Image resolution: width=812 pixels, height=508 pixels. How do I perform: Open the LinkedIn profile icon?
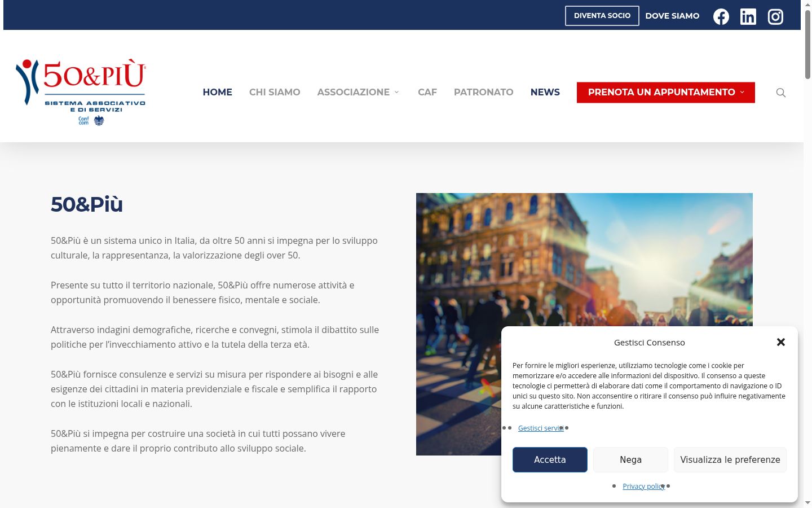click(x=748, y=16)
